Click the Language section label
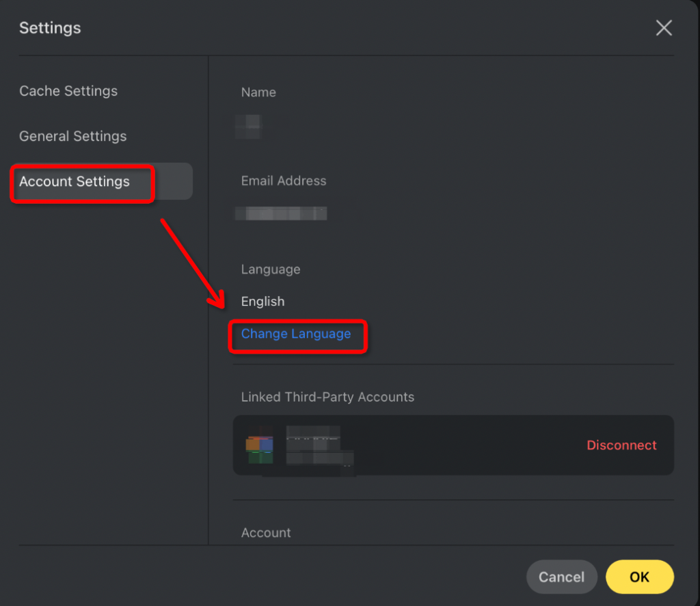 coord(270,269)
